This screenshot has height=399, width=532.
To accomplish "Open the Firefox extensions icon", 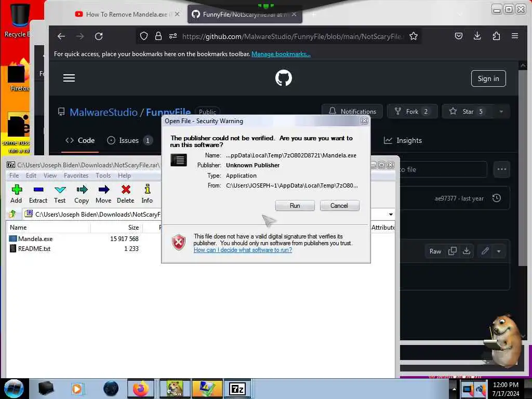I will (x=496, y=36).
